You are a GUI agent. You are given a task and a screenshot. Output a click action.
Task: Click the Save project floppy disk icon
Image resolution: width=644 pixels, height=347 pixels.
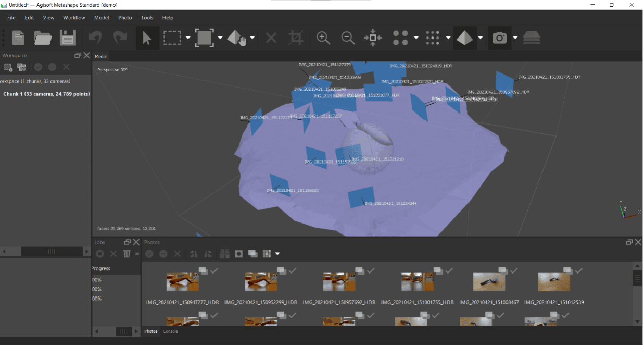point(68,38)
